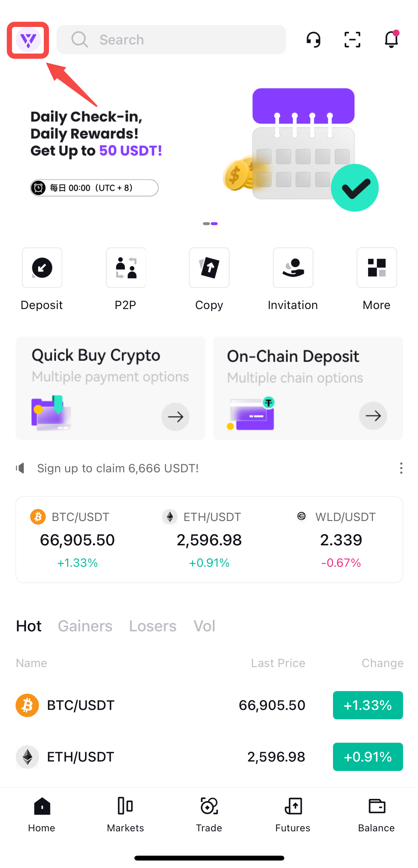This screenshot has width=418, height=868.
Task: Switch to the Losers tab
Action: pyautogui.click(x=153, y=626)
